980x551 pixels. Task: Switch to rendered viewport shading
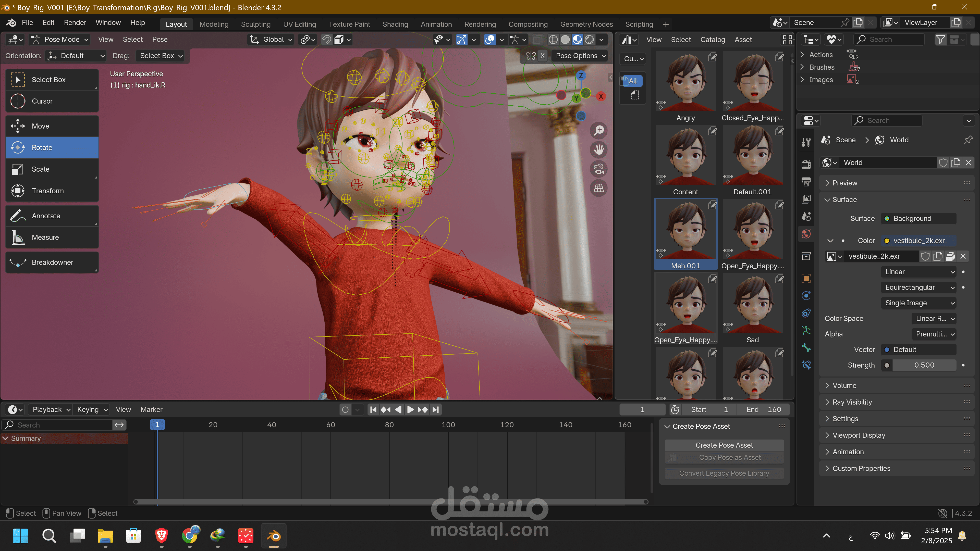589,40
